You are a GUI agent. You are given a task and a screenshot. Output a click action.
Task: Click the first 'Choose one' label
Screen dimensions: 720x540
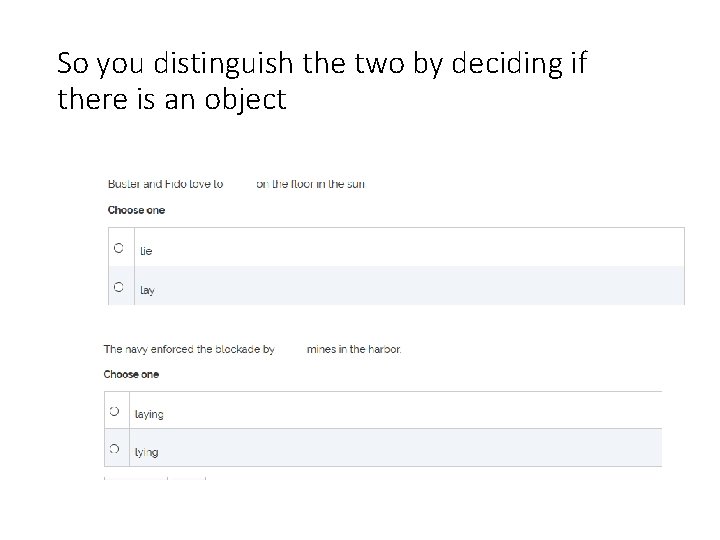pyautogui.click(x=136, y=210)
